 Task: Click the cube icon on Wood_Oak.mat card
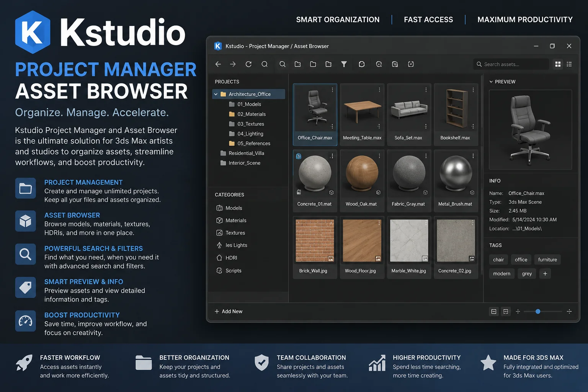pos(378,193)
